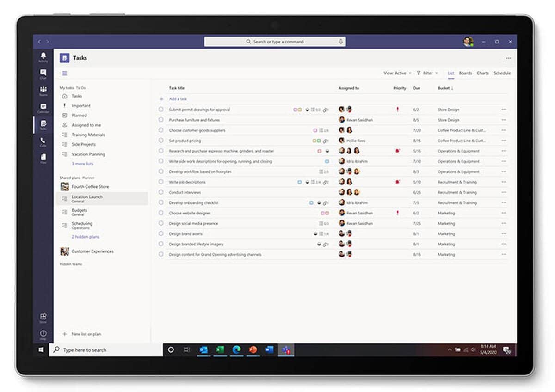This screenshot has width=555, height=392.
Task: Toggle the hamburger menu above My tasks
Action: coord(64,73)
